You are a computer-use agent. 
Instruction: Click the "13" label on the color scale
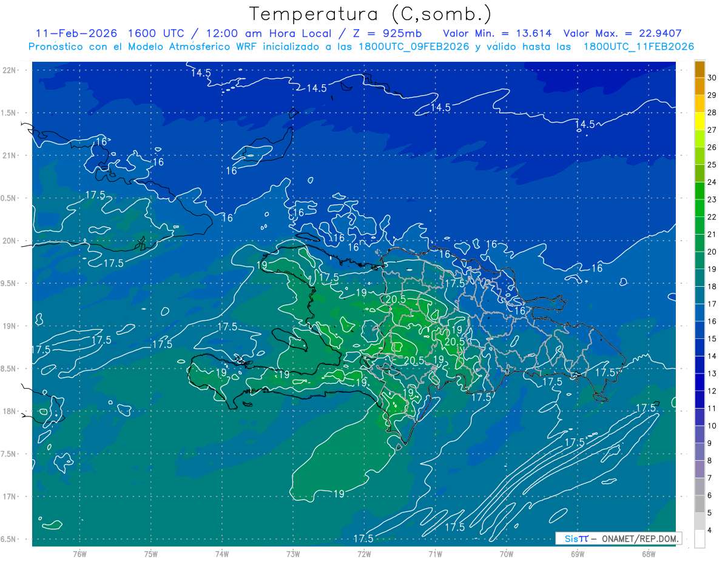tap(712, 373)
